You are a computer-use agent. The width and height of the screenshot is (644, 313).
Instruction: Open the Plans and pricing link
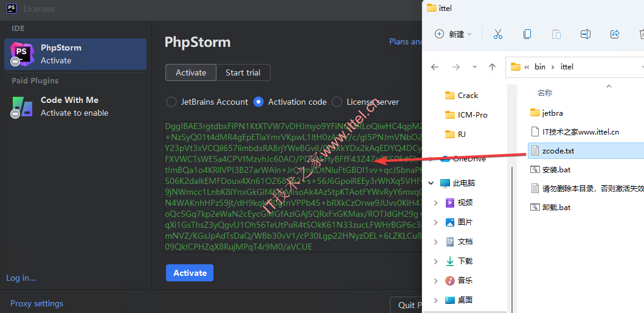click(406, 42)
